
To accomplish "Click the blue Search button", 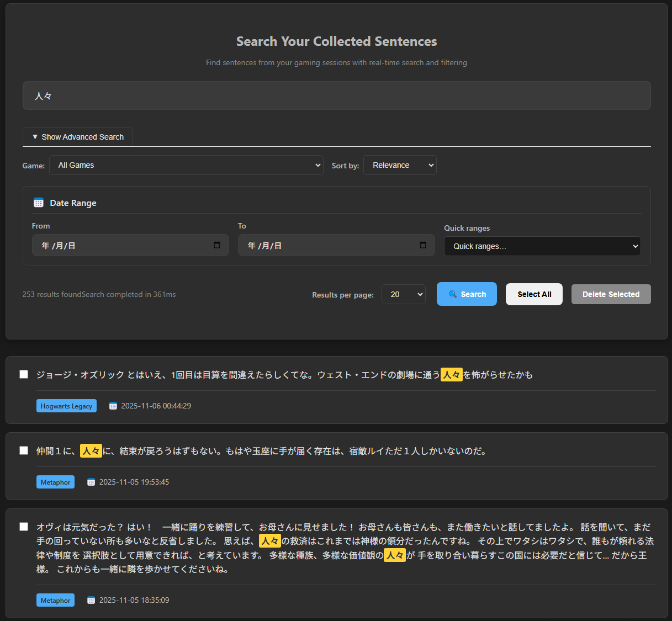I will click(x=467, y=294).
